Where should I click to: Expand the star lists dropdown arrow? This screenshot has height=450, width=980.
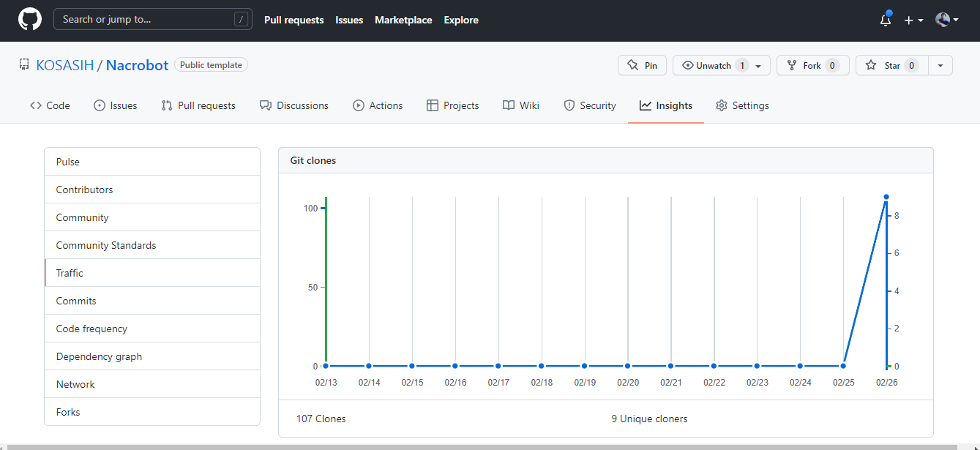[940, 65]
